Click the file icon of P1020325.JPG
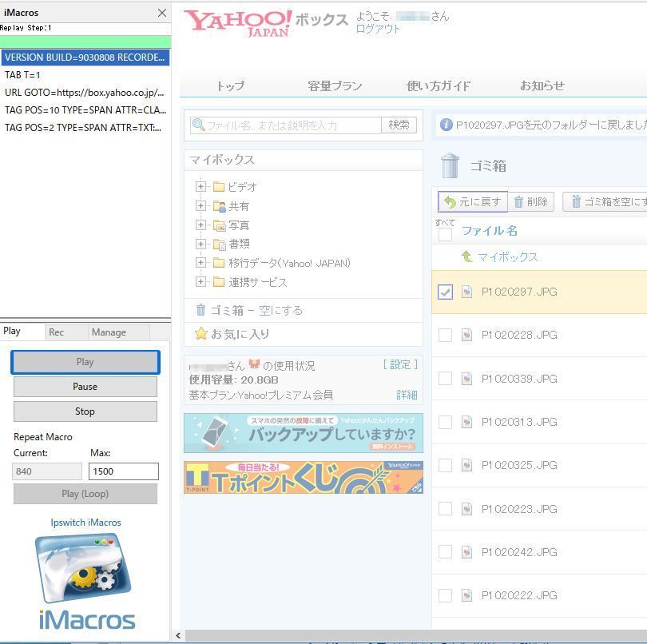 (x=466, y=465)
